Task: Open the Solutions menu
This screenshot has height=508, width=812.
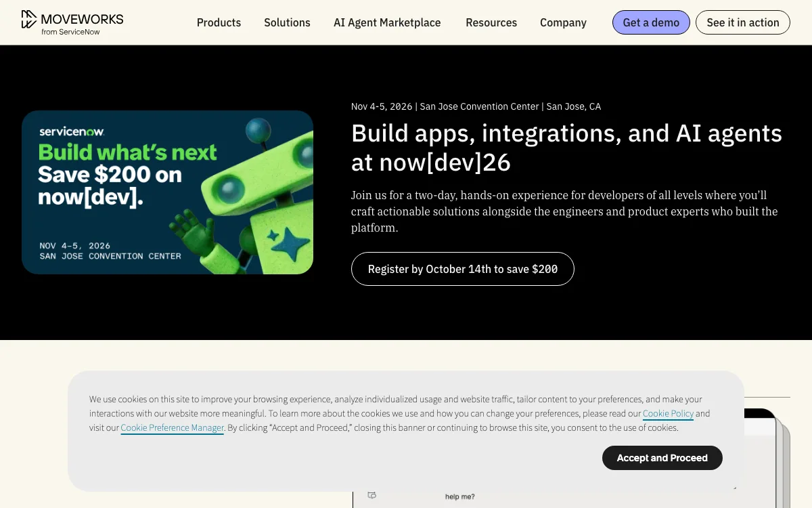Action: pos(287,22)
